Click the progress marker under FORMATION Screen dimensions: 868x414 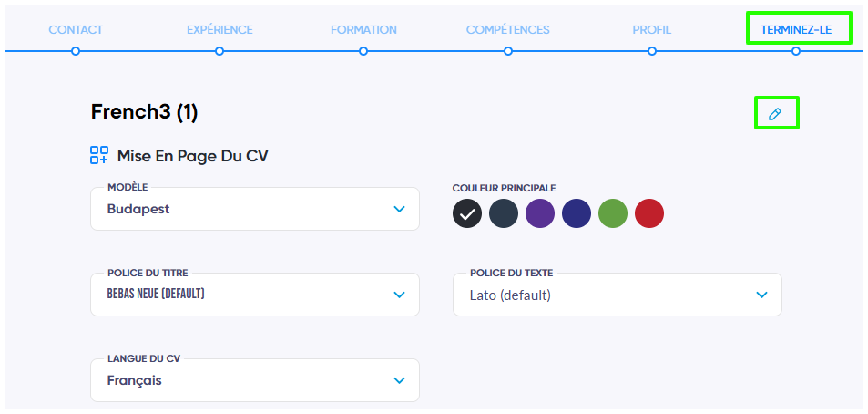[x=363, y=51]
